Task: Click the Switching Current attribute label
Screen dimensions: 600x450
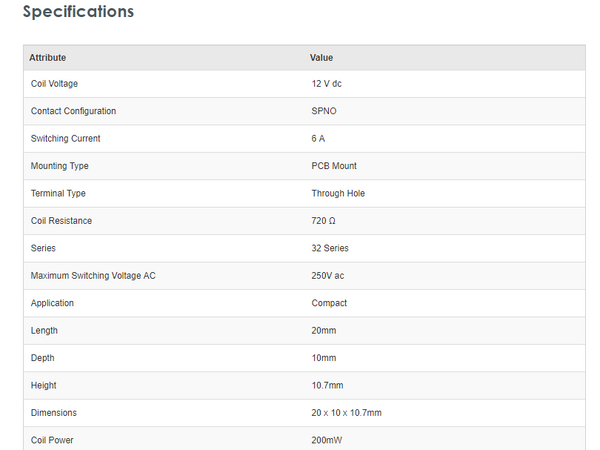Action: (66, 139)
